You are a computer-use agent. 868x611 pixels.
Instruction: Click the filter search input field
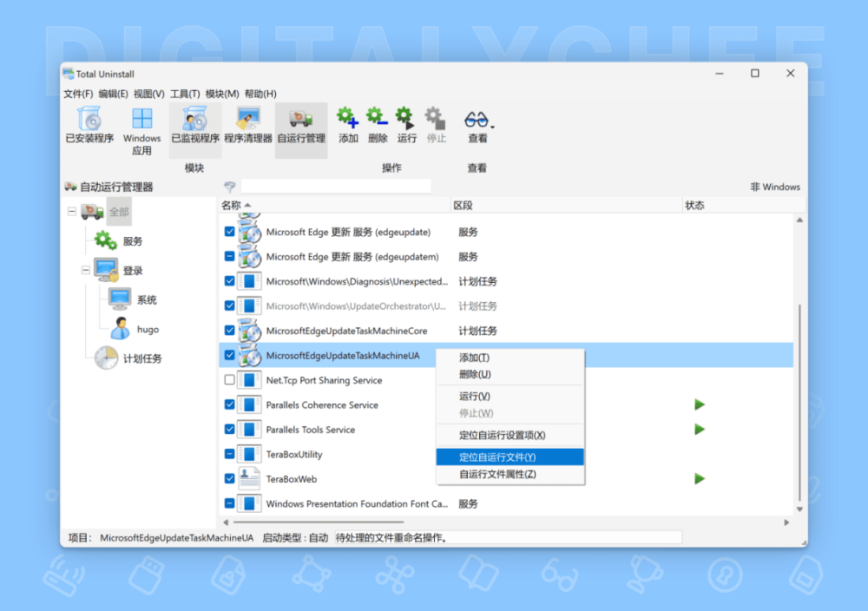(335, 187)
